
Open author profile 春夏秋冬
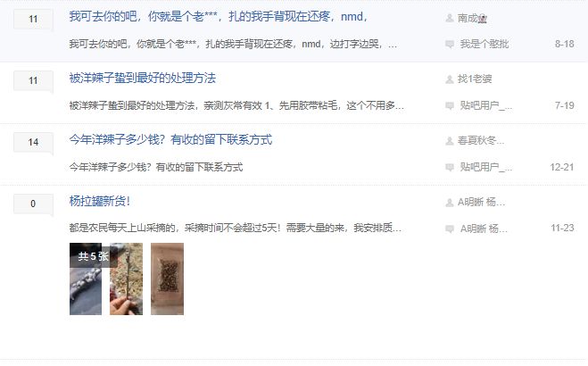tap(481, 141)
